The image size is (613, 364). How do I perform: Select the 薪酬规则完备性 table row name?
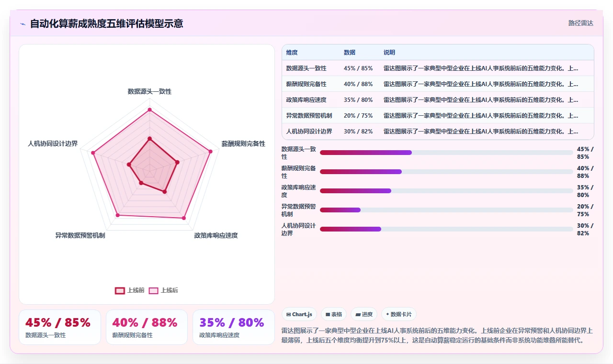click(306, 84)
